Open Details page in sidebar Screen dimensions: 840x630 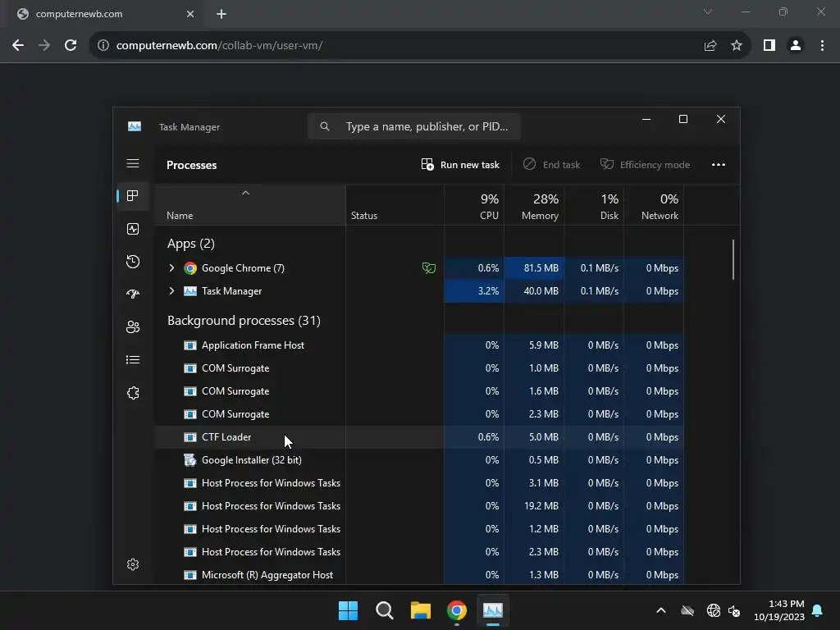click(x=133, y=359)
